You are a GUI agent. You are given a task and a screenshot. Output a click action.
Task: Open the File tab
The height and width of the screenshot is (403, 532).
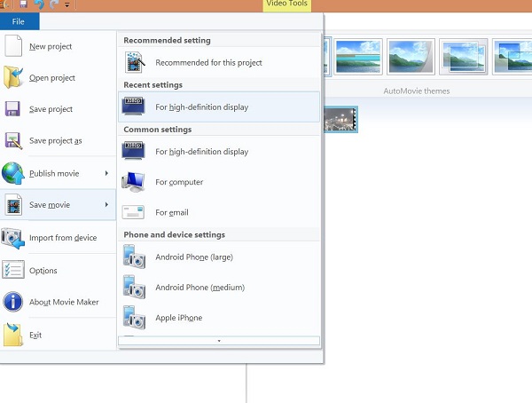[19, 21]
